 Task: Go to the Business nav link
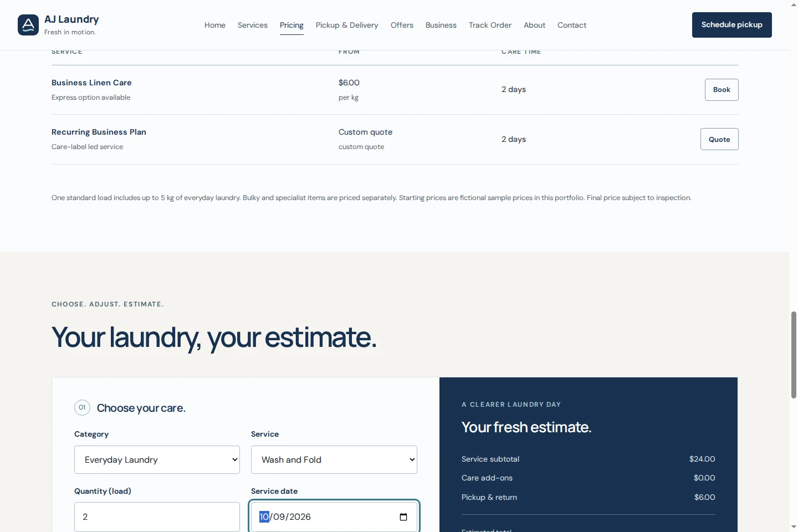coord(441,25)
